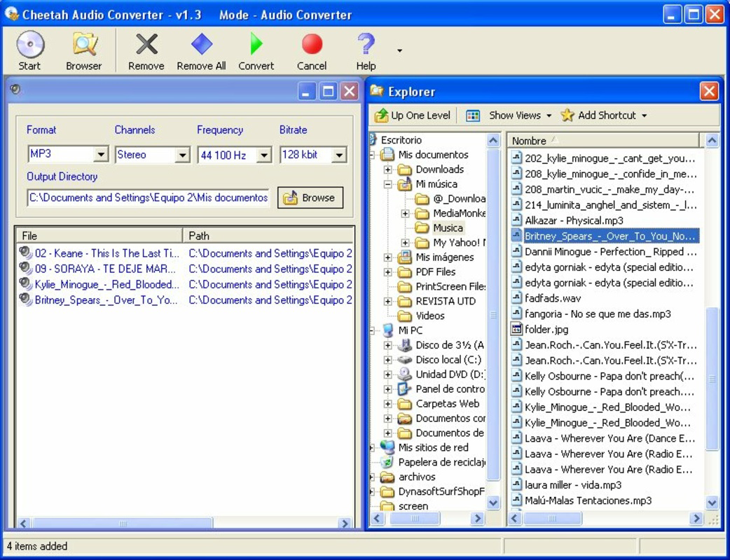The width and height of the screenshot is (730, 560).
Task: Select the PrintScreen Files folder
Action: point(450,286)
